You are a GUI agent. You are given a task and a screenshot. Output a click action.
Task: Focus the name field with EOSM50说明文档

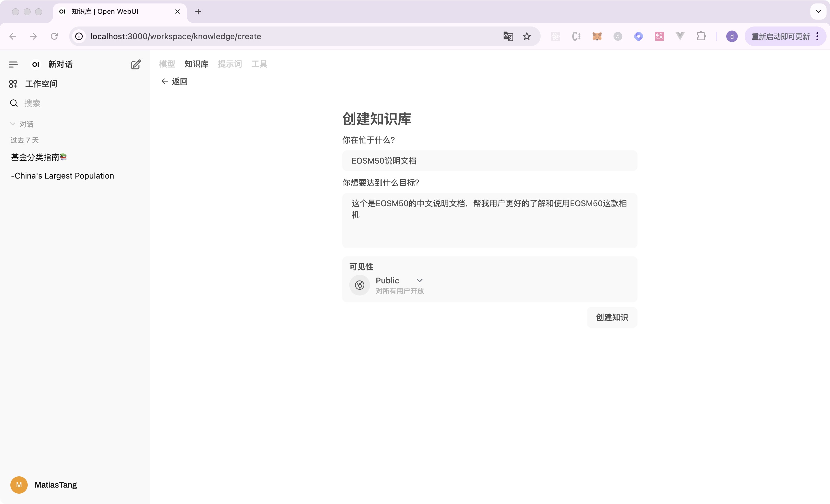489,161
